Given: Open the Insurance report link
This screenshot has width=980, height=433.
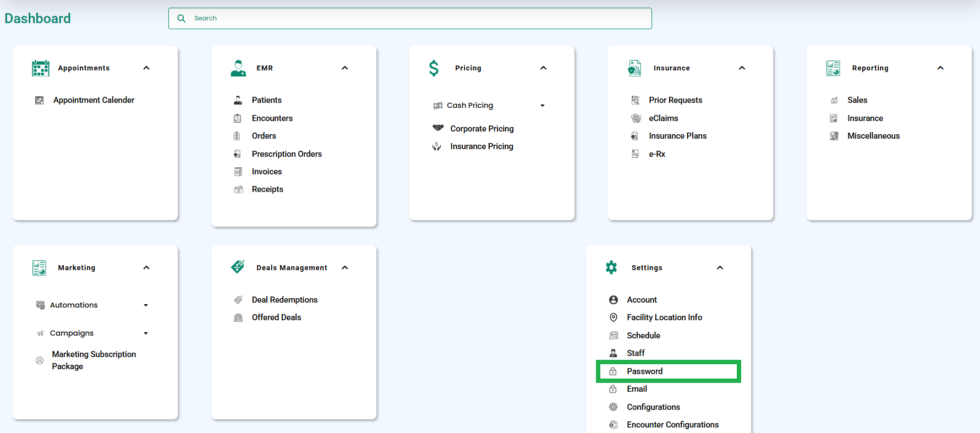Looking at the screenshot, I should coord(866,118).
